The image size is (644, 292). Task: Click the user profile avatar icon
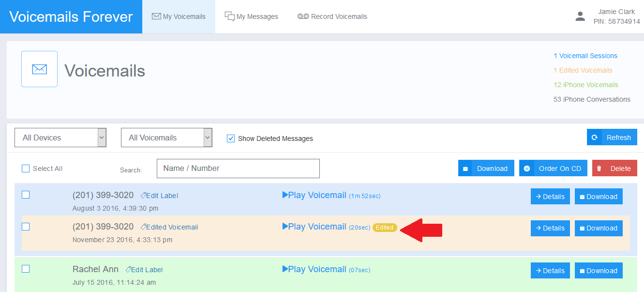580,16
